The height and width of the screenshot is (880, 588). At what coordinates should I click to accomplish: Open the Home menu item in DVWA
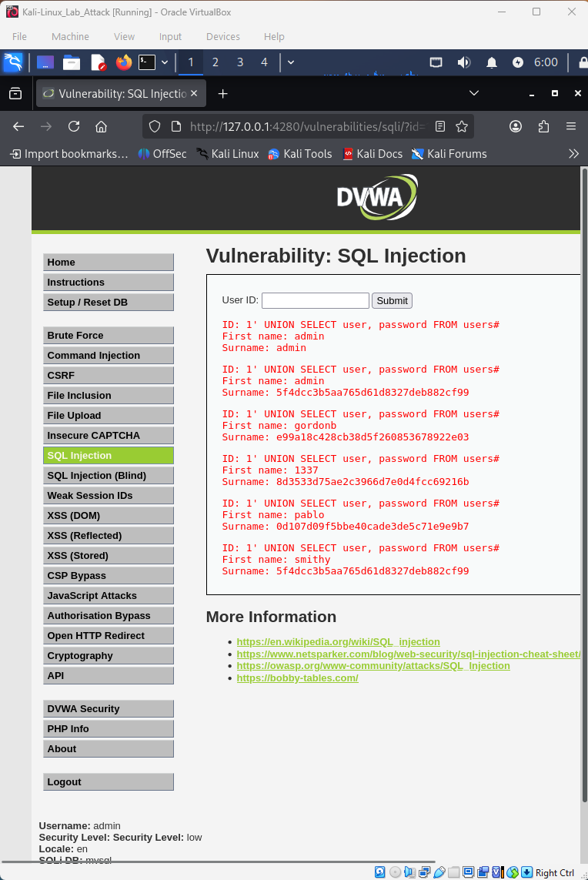[109, 262]
